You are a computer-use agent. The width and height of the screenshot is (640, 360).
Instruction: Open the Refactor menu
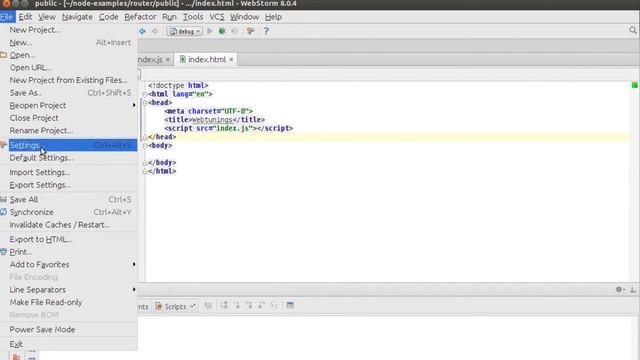click(140, 17)
